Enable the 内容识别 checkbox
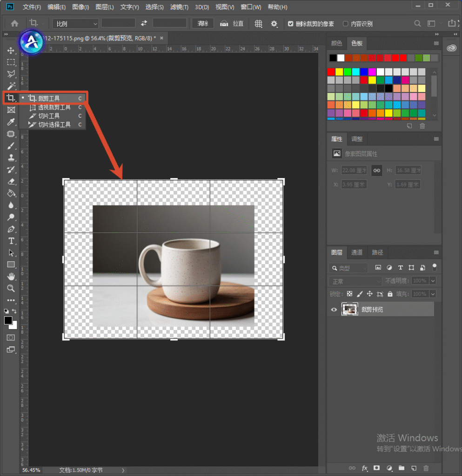The image size is (462, 476). click(x=345, y=24)
